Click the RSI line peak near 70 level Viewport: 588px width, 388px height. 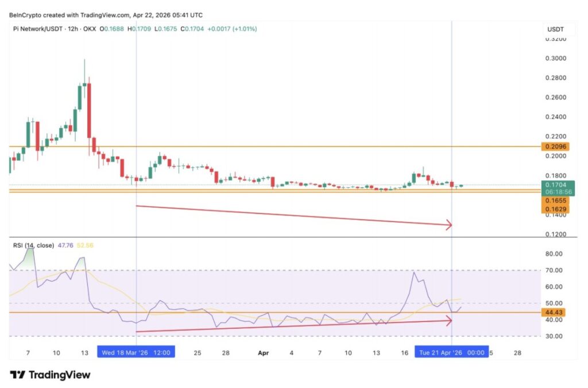[x=414, y=273]
